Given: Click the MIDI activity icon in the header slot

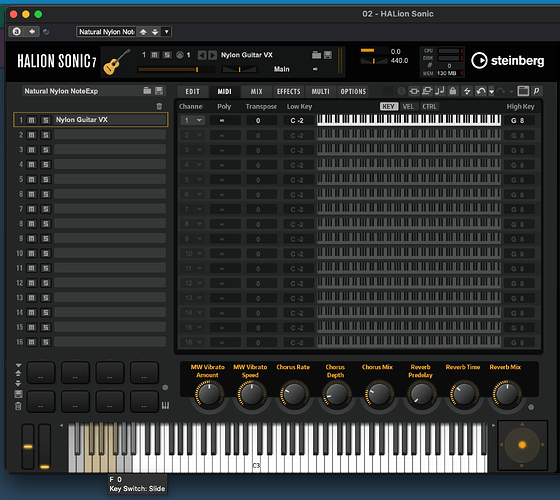Looking at the screenshot, I should pyautogui.click(x=180, y=55).
